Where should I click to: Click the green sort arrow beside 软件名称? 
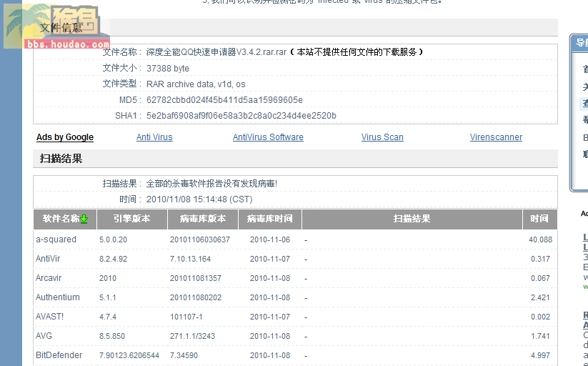point(84,219)
